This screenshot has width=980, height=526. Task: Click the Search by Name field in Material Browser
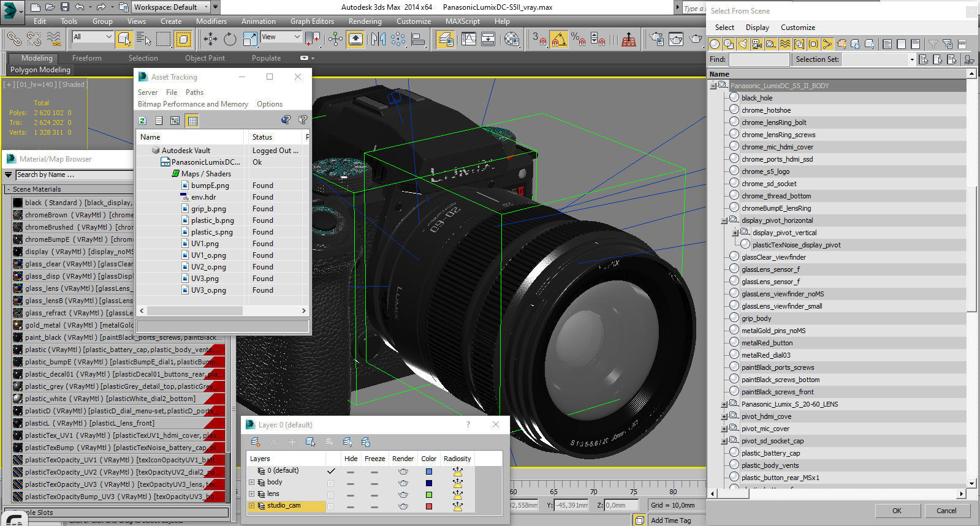[x=74, y=175]
